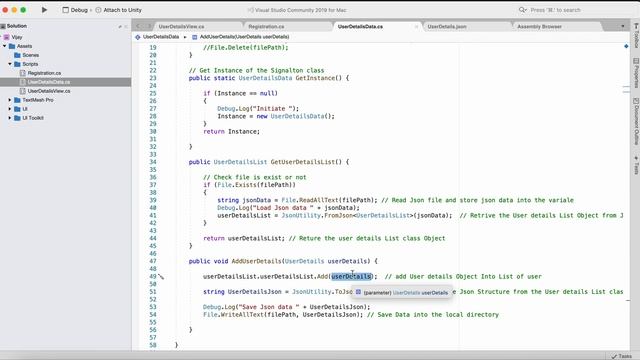This screenshot has height=360, width=640.
Task: Click line number 34 in the gutter
Action: (x=153, y=162)
